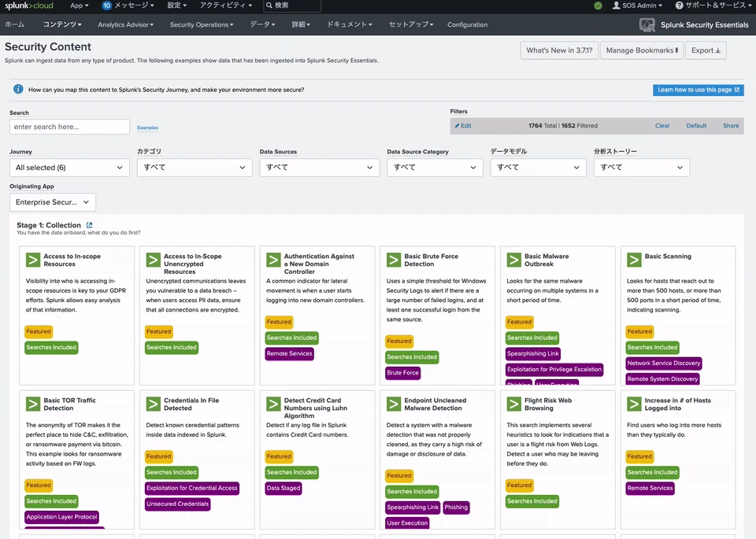Image resolution: width=756 pixels, height=539 pixels.
Task: Click the top navigation 検索 search box
Action: pos(292,6)
